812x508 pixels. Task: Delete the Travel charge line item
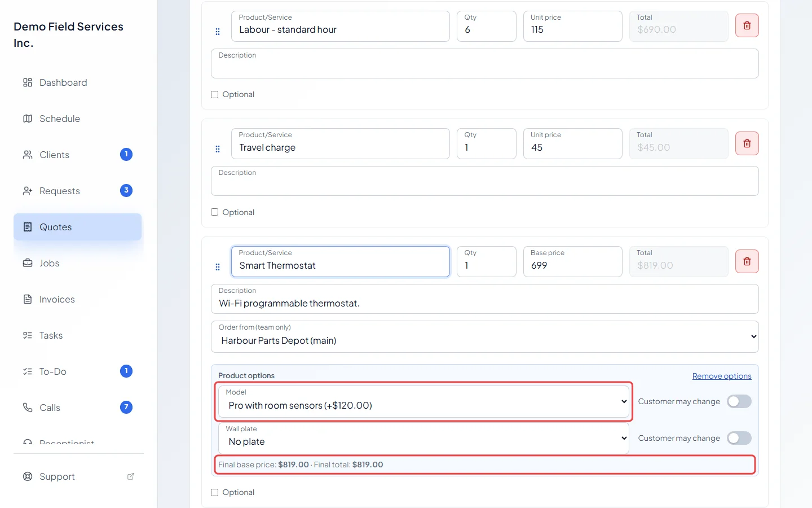[x=747, y=143]
